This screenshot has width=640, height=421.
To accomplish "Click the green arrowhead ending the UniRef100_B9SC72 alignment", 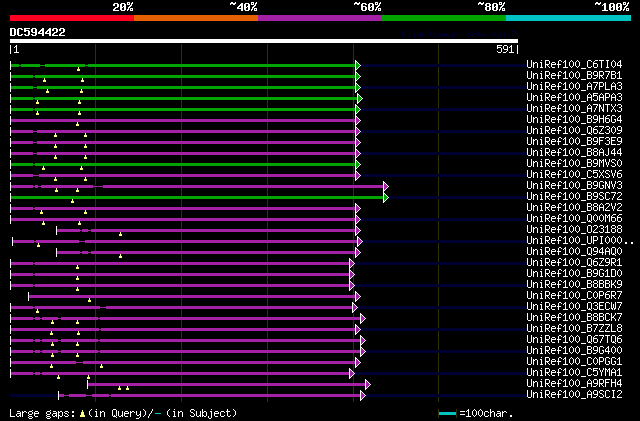I will [x=386, y=198].
